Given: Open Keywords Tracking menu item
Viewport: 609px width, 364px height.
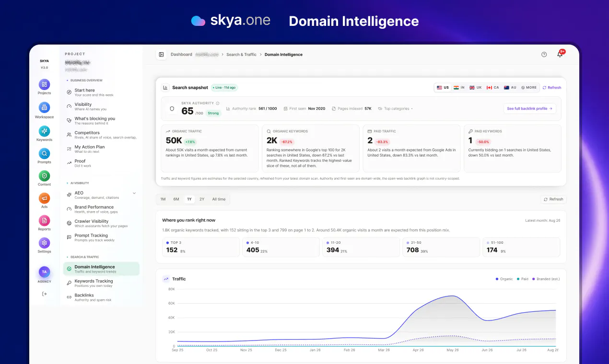Looking at the screenshot, I should [x=101, y=283].
